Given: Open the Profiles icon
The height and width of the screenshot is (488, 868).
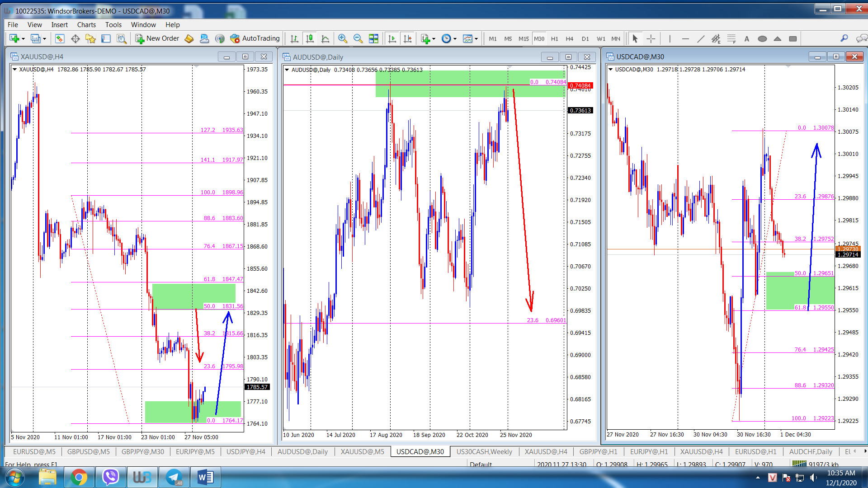Looking at the screenshot, I should click(x=35, y=39).
